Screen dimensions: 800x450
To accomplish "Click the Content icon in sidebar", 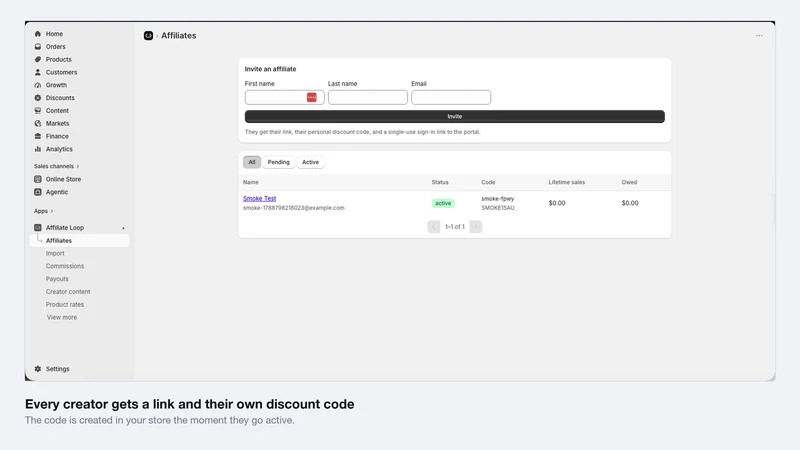I will tap(38, 110).
